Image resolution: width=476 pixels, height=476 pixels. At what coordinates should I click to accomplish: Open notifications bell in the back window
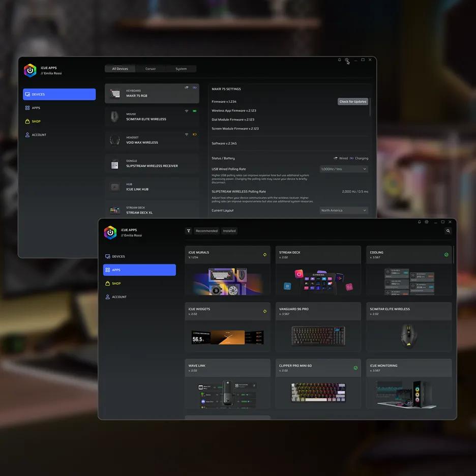click(x=339, y=60)
